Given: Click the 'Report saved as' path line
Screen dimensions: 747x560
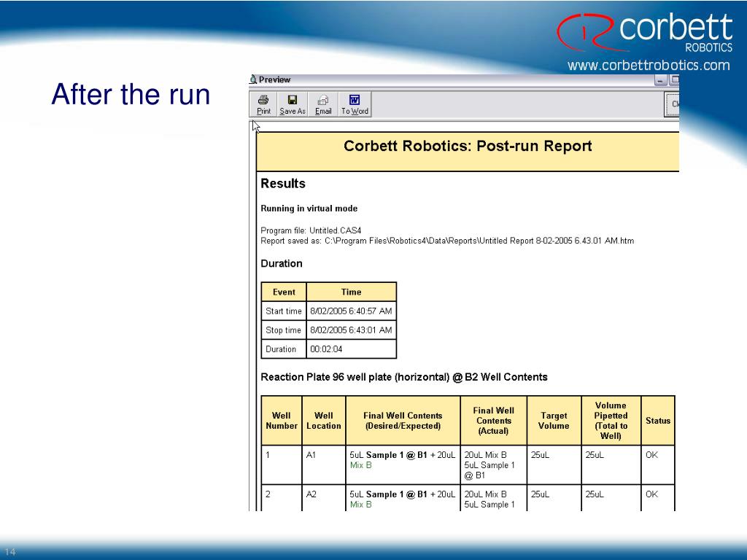Looking at the screenshot, I should click(x=447, y=241).
